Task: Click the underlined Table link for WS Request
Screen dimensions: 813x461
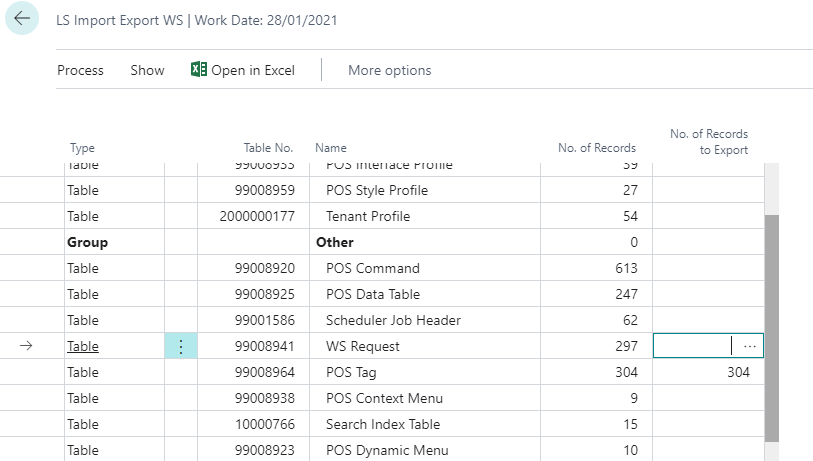Action: (83, 346)
